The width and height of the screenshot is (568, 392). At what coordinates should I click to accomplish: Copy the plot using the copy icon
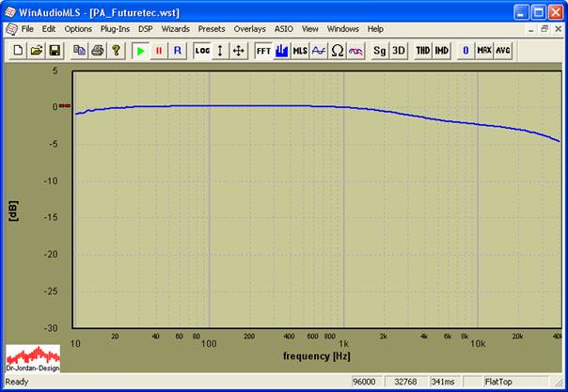(x=79, y=51)
